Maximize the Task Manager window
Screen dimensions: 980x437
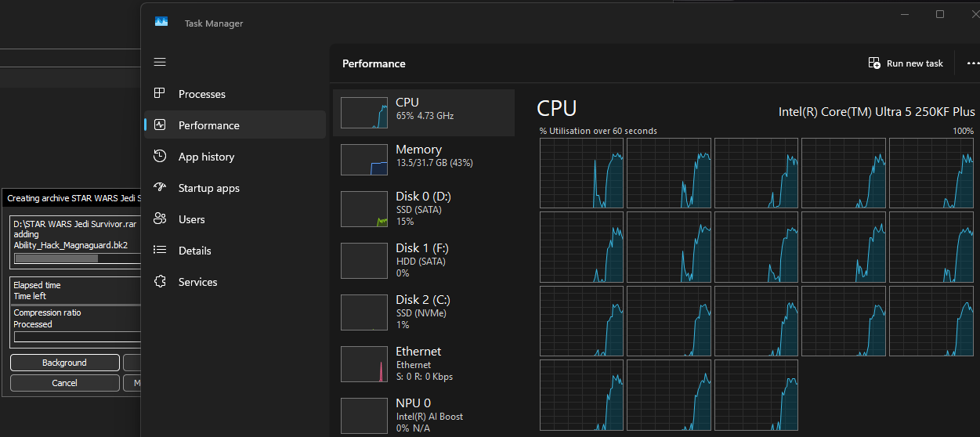940,14
